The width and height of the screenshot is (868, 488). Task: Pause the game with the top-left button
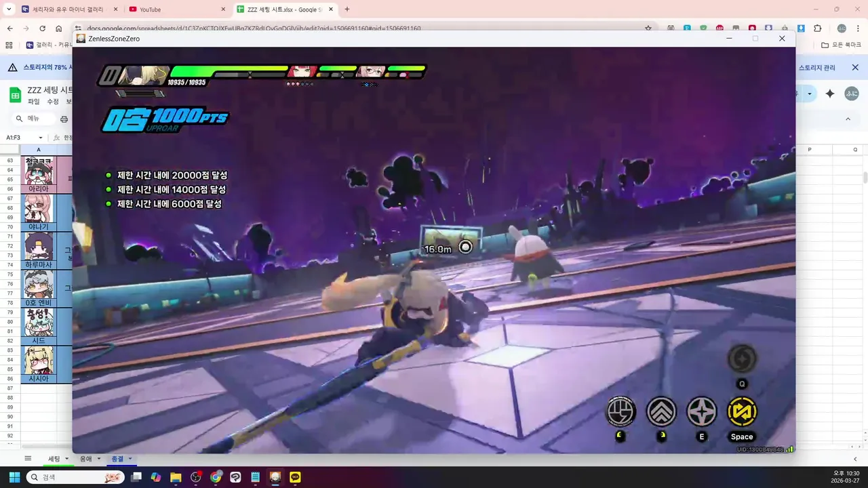click(x=108, y=75)
